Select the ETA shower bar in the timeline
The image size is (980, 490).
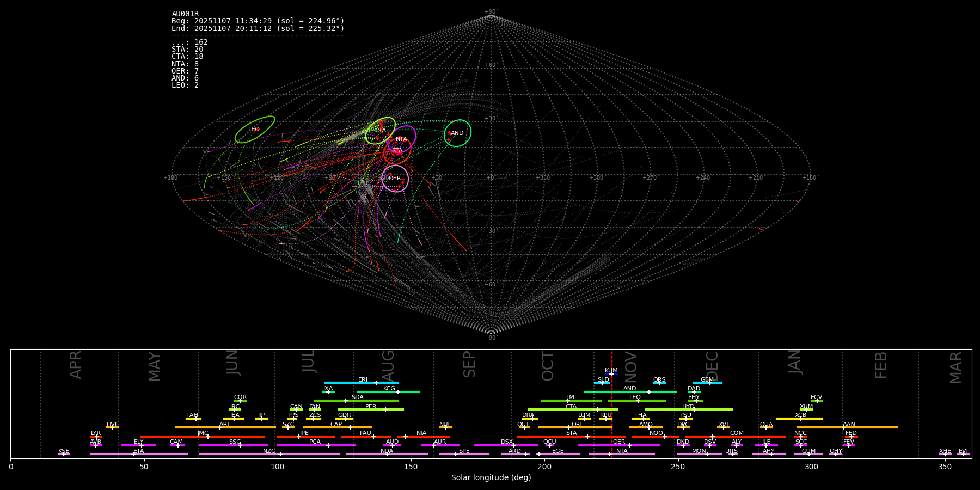[139, 454]
